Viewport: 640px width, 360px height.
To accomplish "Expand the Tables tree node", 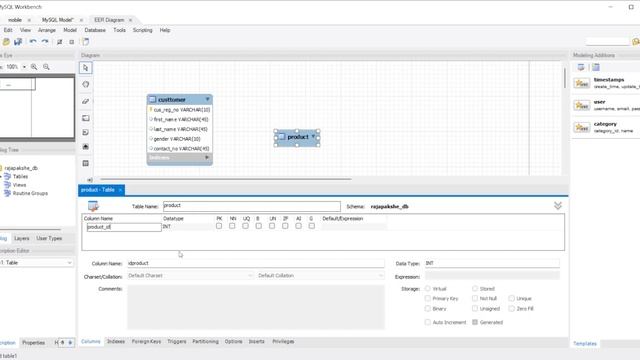I will click(1, 176).
